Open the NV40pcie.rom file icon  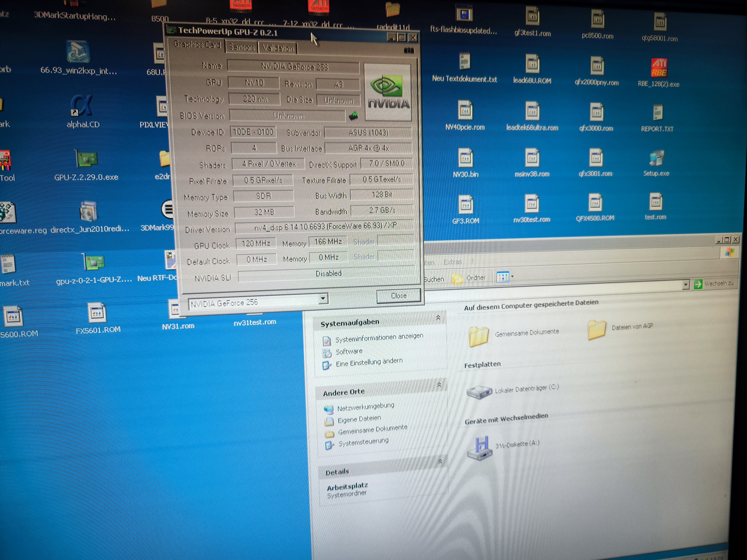tap(465, 110)
